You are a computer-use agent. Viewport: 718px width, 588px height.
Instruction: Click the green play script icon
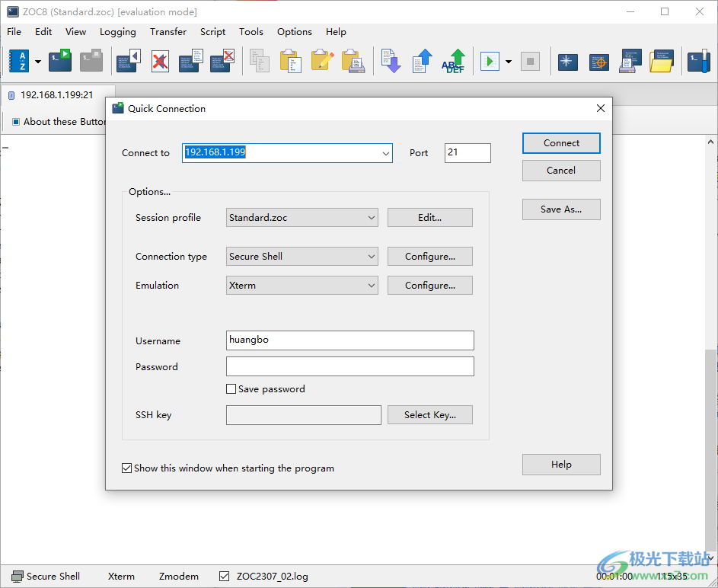(x=490, y=61)
